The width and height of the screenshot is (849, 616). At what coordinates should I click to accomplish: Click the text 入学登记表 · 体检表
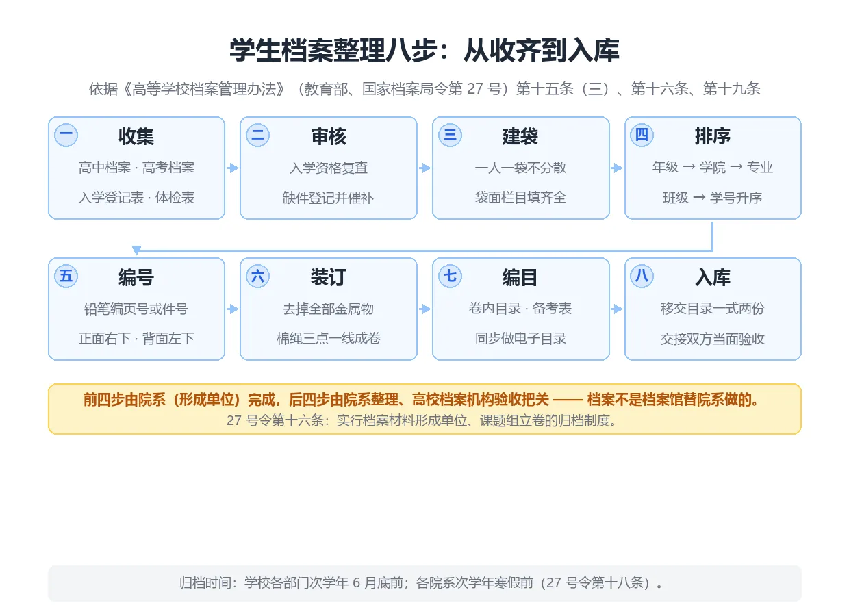coord(136,198)
